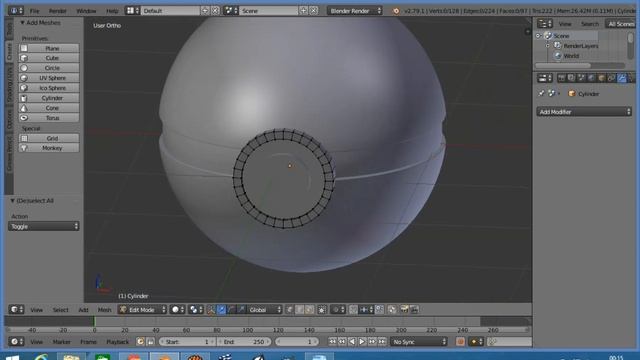Enable the rotate manipulator

click(231, 310)
